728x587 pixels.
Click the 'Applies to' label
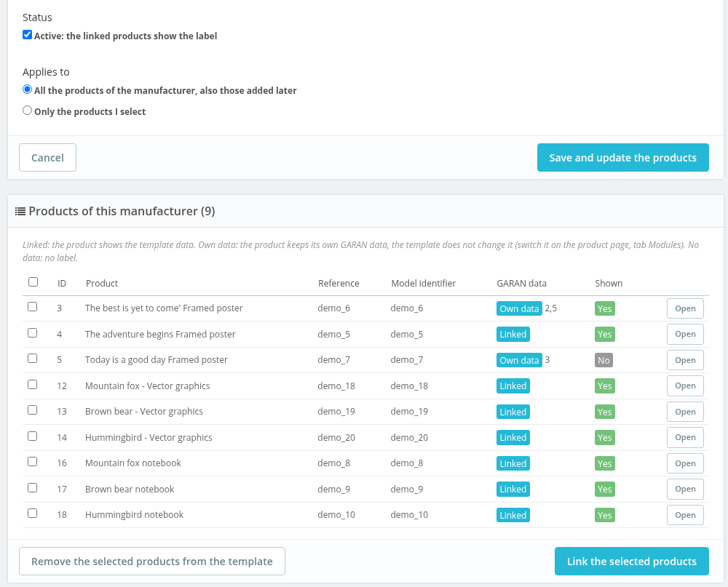46,72
